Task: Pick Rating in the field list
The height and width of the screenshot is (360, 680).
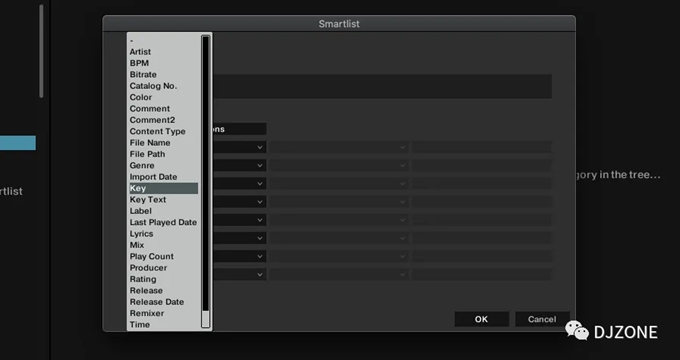Action: click(143, 279)
